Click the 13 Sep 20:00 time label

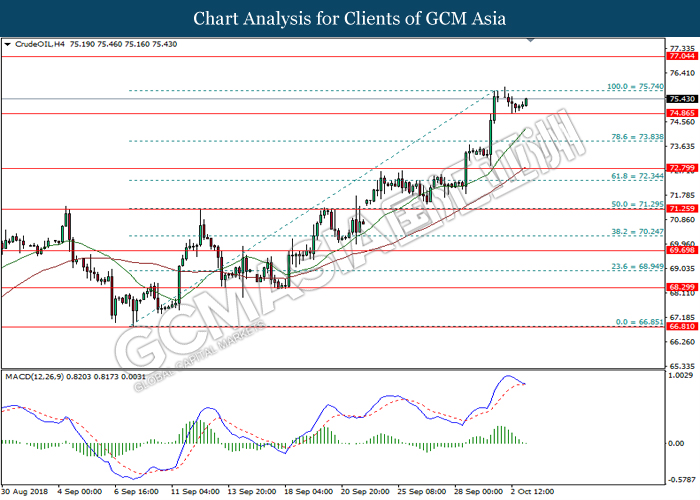pos(252,492)
